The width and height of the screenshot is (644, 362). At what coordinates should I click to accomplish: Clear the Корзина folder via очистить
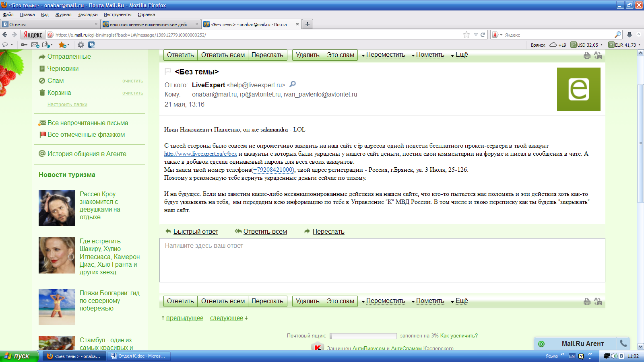pyautogui.click(x=133, y=93)
